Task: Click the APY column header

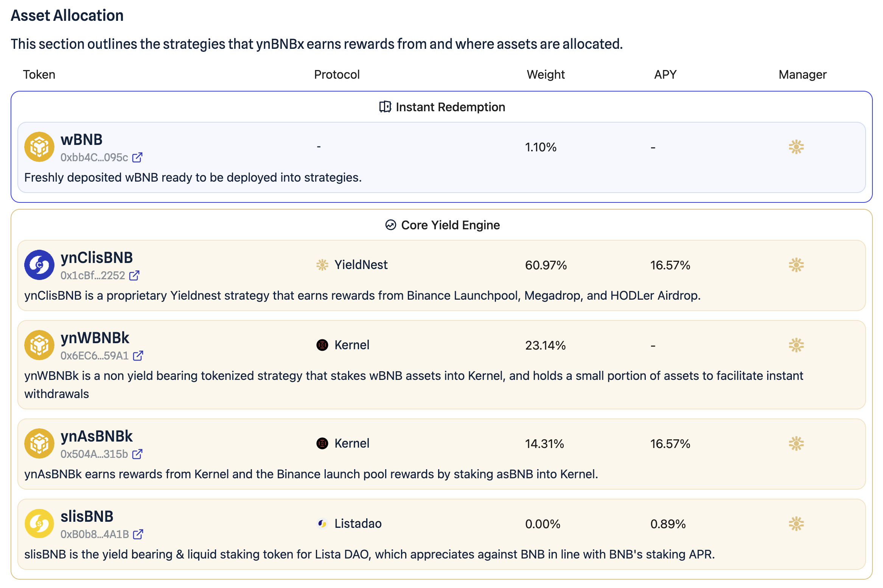Action: [665, 75]
